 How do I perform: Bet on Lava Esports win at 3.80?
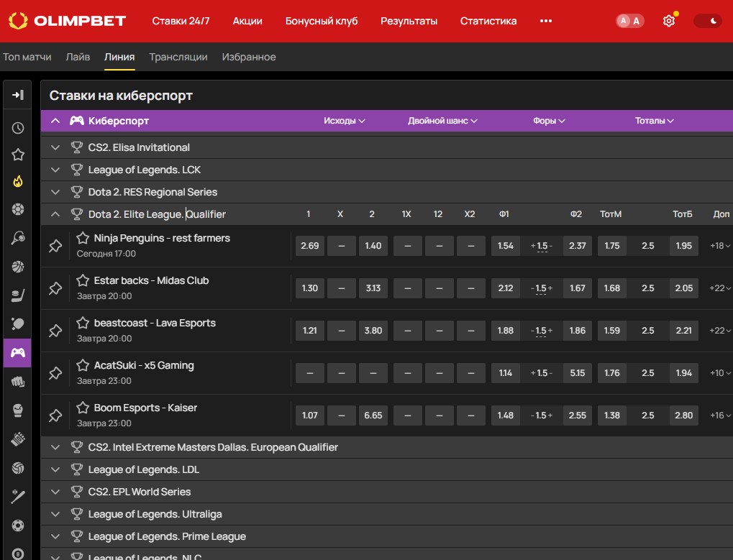tap(373, 331)
